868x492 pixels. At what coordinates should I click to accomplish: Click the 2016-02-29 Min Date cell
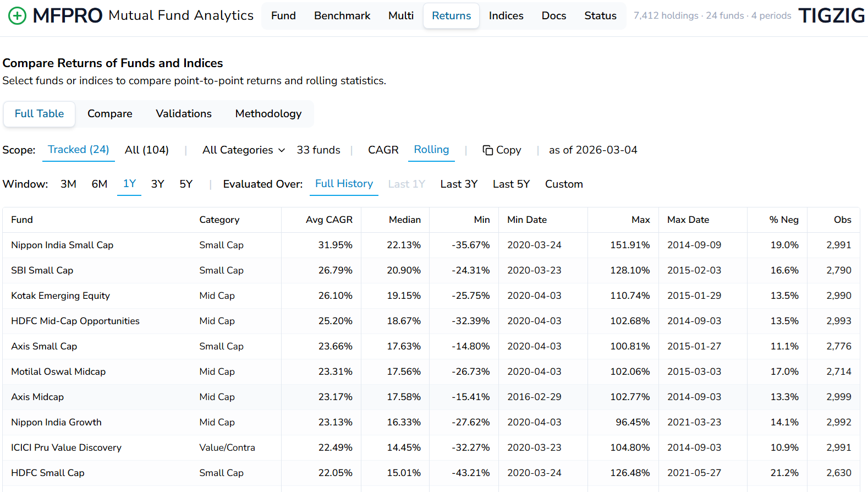click(x=534, y=397)
